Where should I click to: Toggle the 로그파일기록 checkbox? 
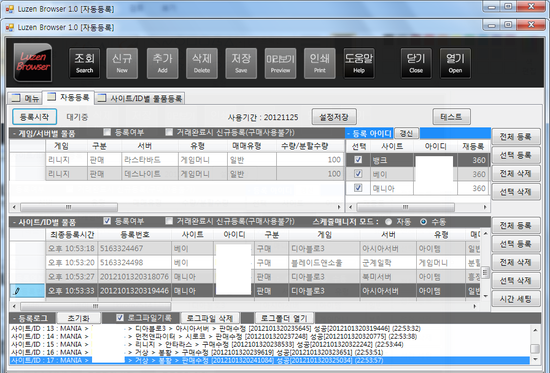pos(120,318)
